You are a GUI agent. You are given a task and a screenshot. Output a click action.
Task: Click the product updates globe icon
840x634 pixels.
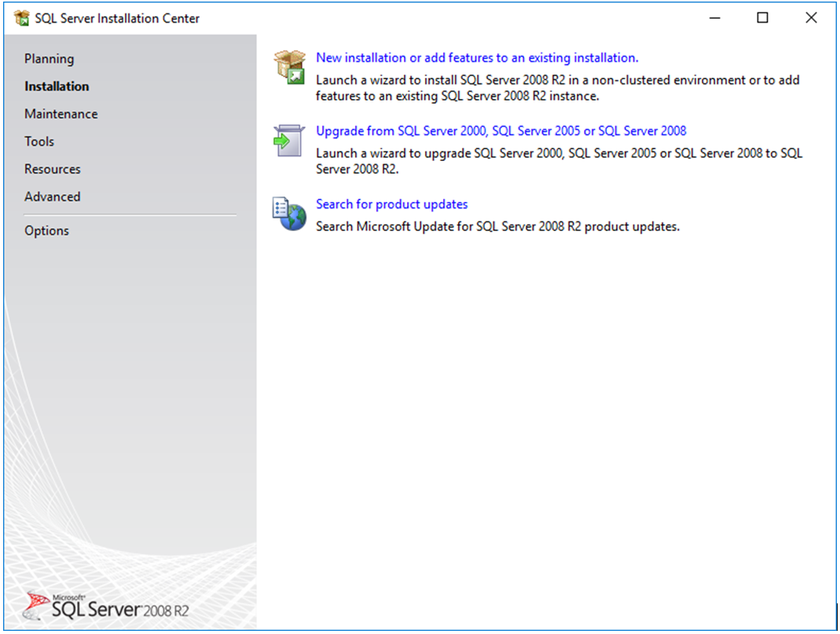(290, 214)
